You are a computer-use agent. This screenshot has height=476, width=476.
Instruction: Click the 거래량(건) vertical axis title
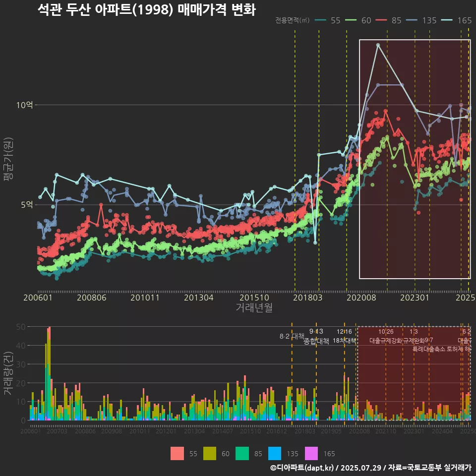(8, 373)
